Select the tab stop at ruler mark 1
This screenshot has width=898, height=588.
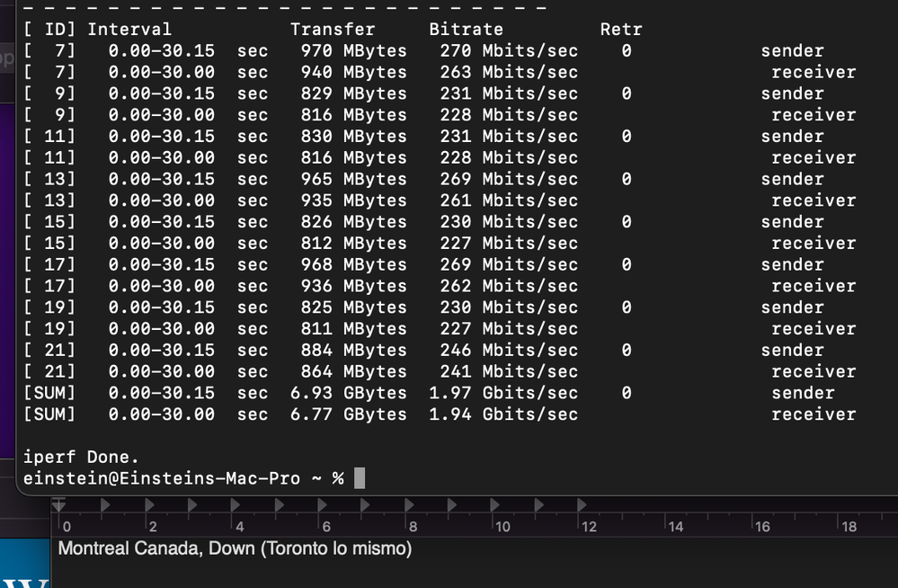click(104, 506)
